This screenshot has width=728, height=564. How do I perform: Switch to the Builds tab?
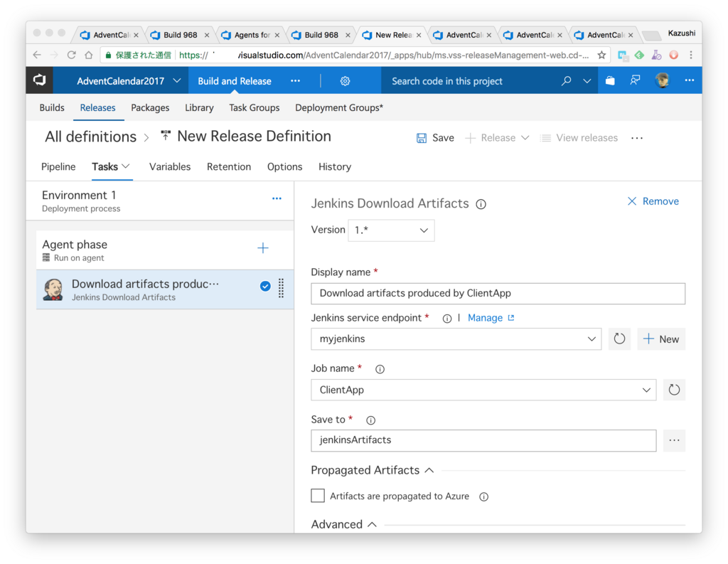pos(51,108)
